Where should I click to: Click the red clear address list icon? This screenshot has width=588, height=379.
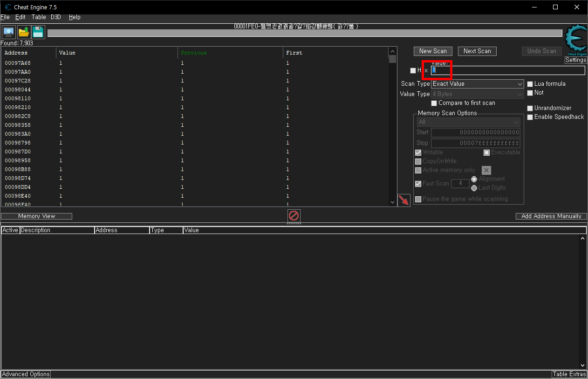point(294,215)
